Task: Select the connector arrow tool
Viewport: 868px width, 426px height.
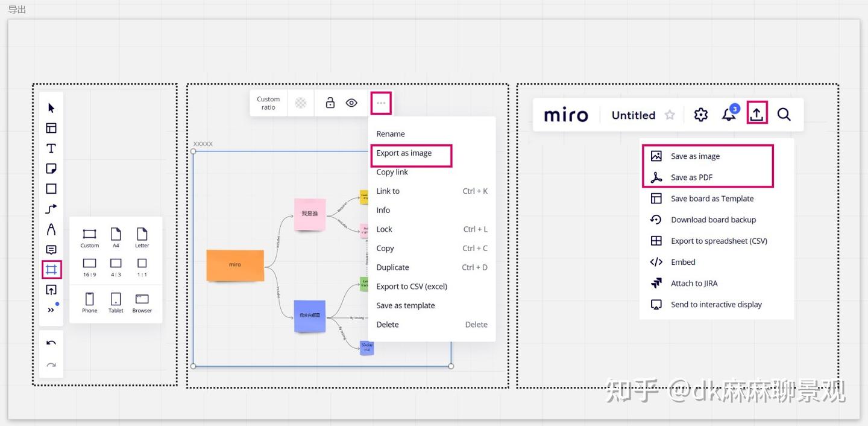Action: pyautogui.click(x=51, y=209)
